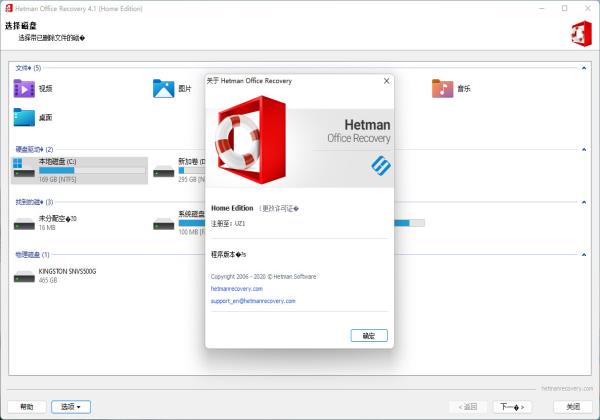Select the 465 GB size label
This screenshot has height=420, width=600.
tap(48, 280)
